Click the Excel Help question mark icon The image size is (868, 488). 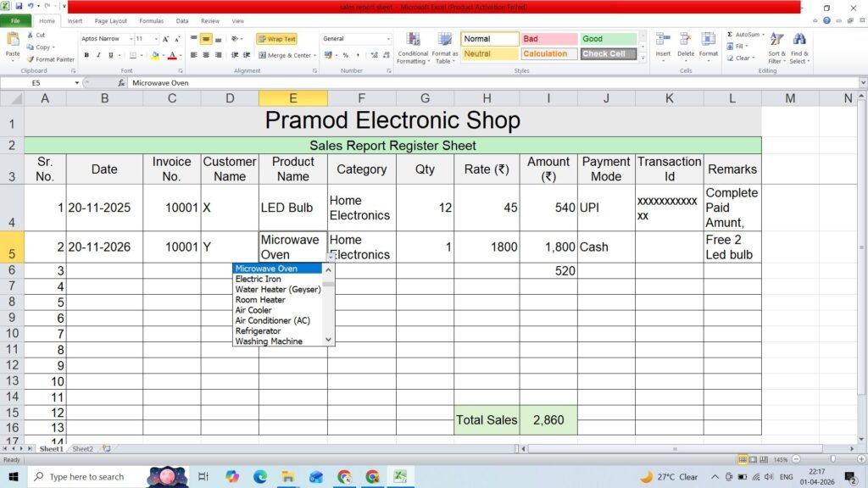point(826,20)
